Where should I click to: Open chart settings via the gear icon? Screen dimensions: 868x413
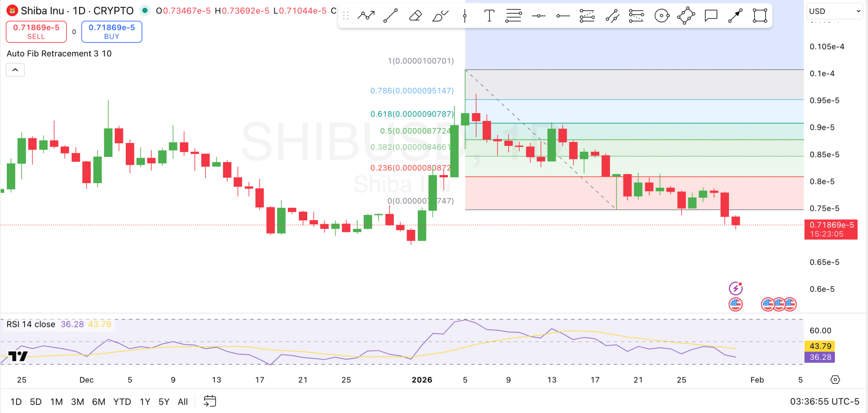(835, 380)
